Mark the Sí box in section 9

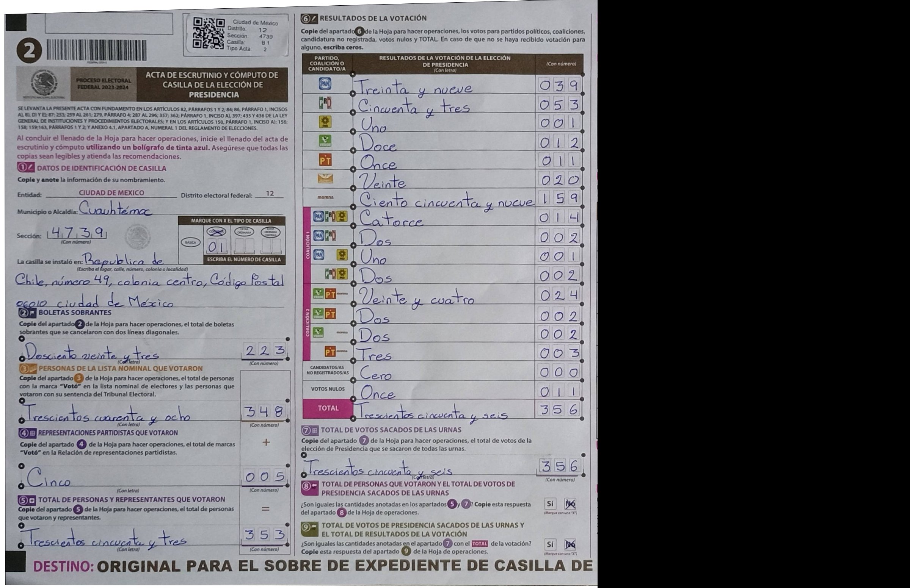tap(550, 544)
